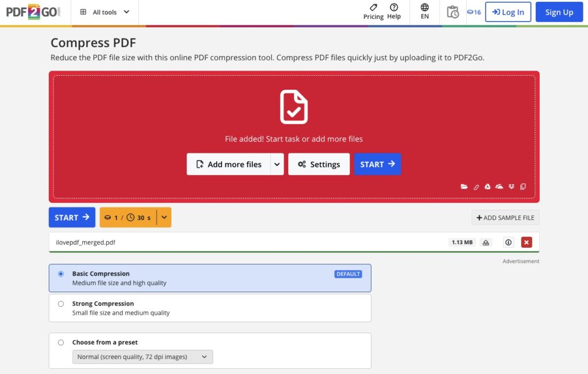Select the Basic Compression radio button
Image resolution: width=588 pixels, height=374 pixels.
(61, 274)
